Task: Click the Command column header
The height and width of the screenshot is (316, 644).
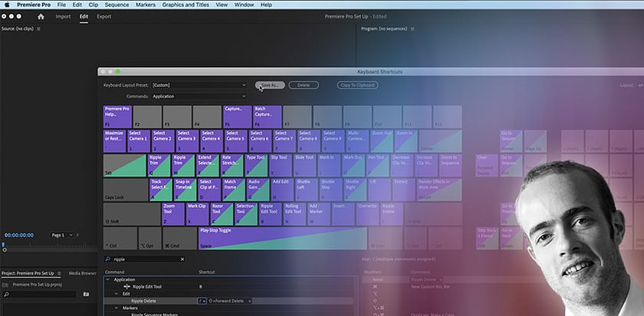Action: [x=114, y=272]
